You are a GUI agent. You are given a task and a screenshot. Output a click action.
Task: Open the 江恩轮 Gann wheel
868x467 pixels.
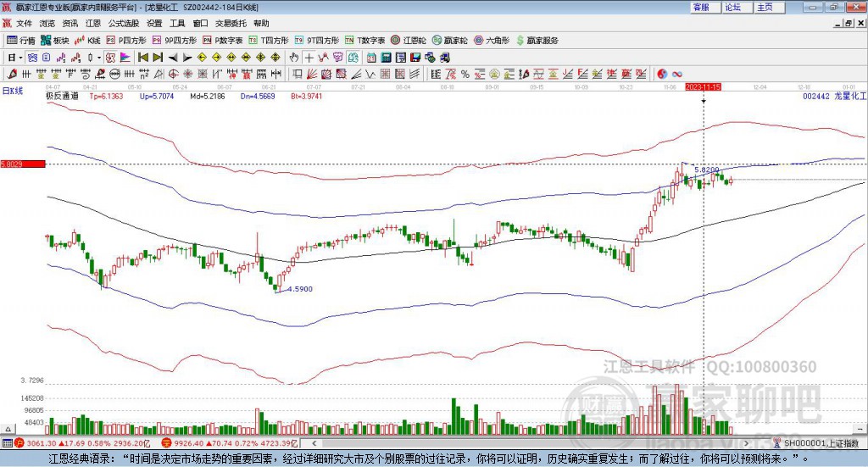coord(409,41)
